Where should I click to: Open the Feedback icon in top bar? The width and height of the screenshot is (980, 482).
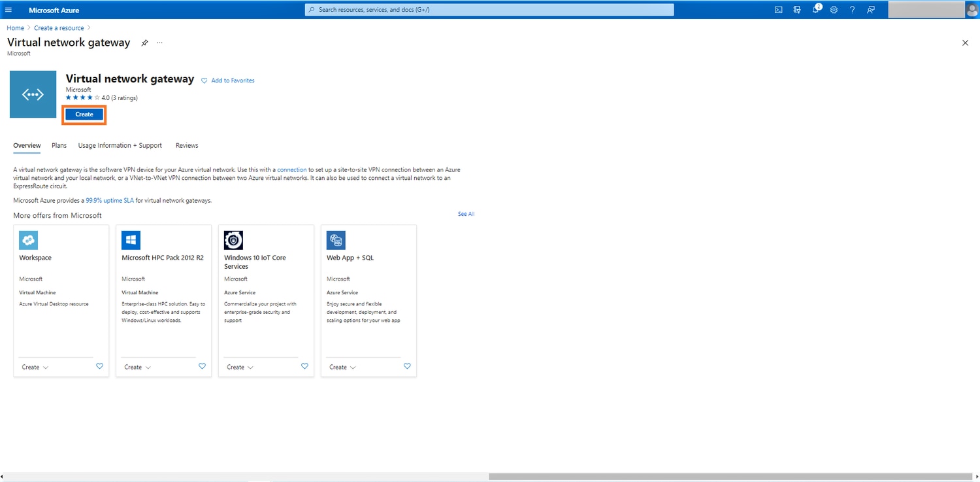(x=871, y=10)
